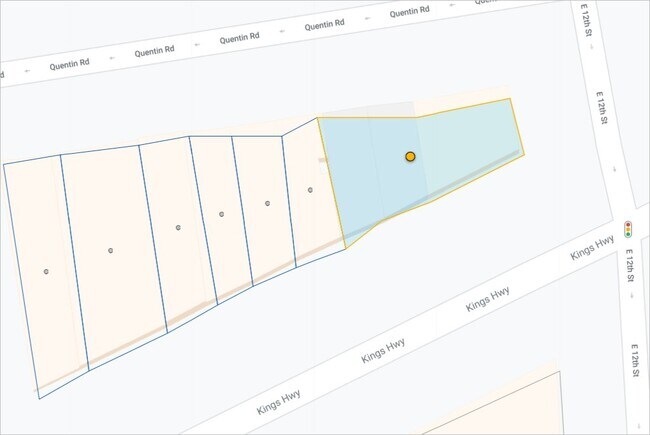Select the gray marker in the fourth parcel from left
This screenshot has height=435, width=650.
click(x=222, y=214)
